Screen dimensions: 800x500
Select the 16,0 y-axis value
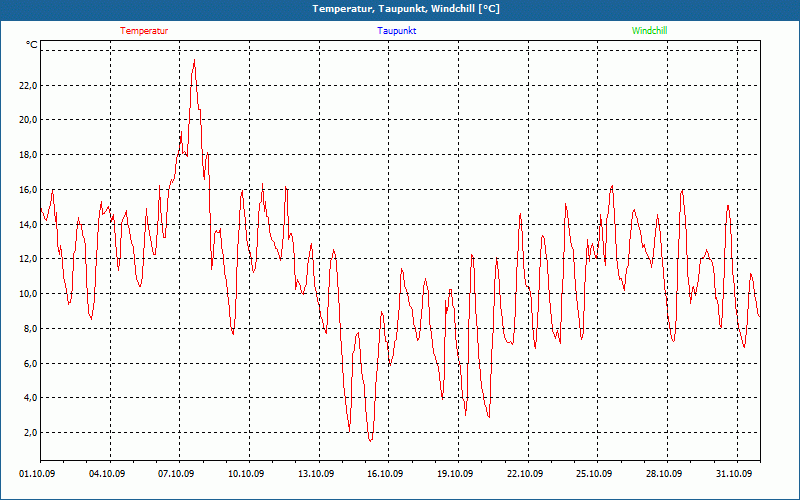point(28,190)
